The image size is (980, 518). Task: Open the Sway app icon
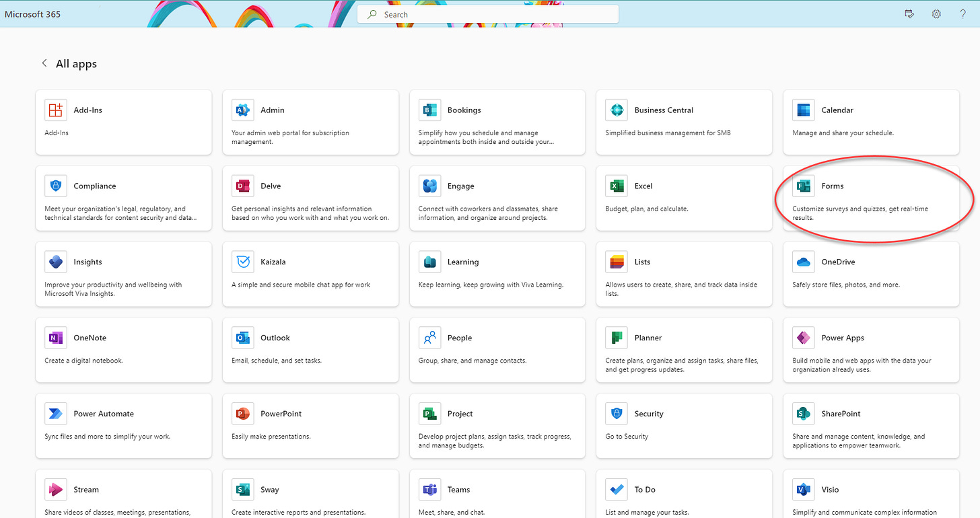(242, 490)
